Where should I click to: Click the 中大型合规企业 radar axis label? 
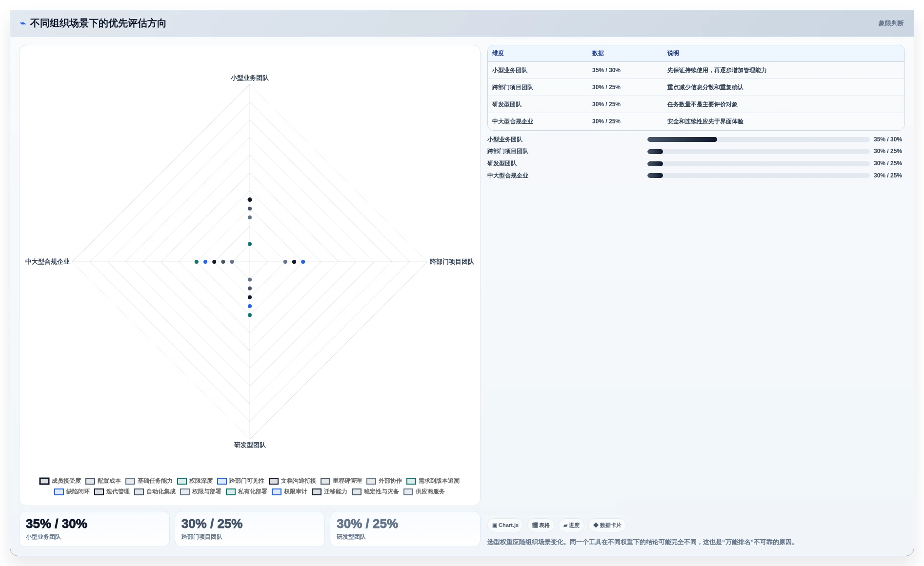point(47,262)
